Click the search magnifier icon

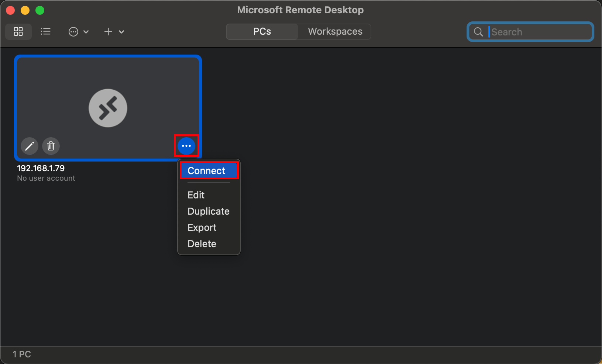478,32
